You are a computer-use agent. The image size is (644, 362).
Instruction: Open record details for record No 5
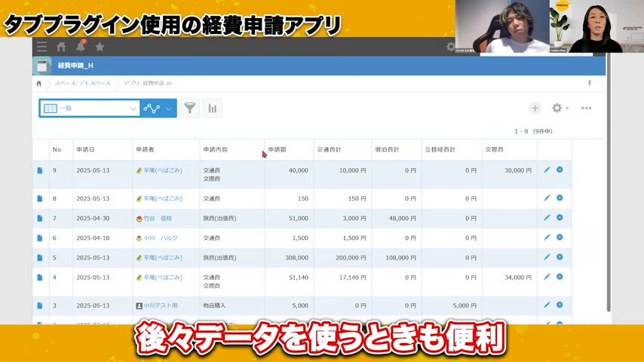coord(40,258)
